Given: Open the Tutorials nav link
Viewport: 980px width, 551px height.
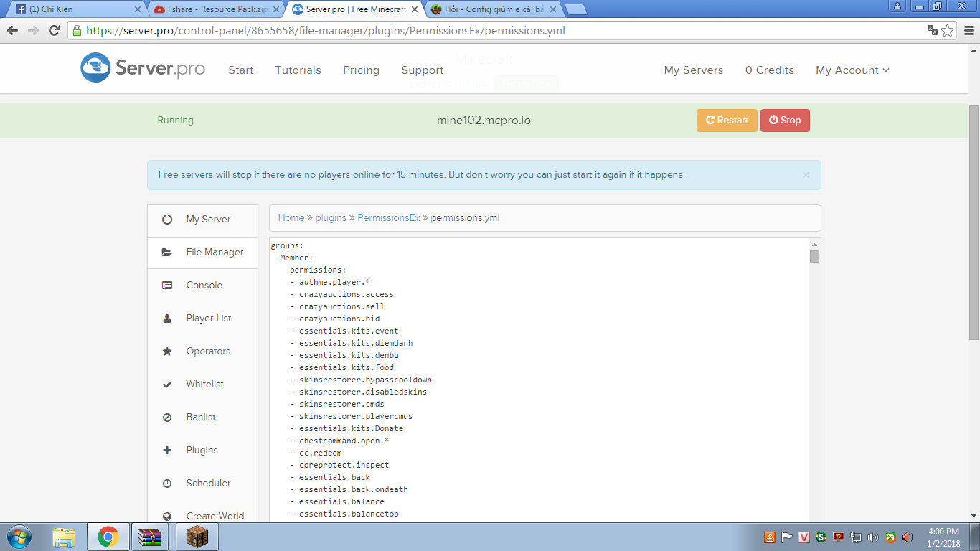Looking at the screenshot, I should coord(298,70).
